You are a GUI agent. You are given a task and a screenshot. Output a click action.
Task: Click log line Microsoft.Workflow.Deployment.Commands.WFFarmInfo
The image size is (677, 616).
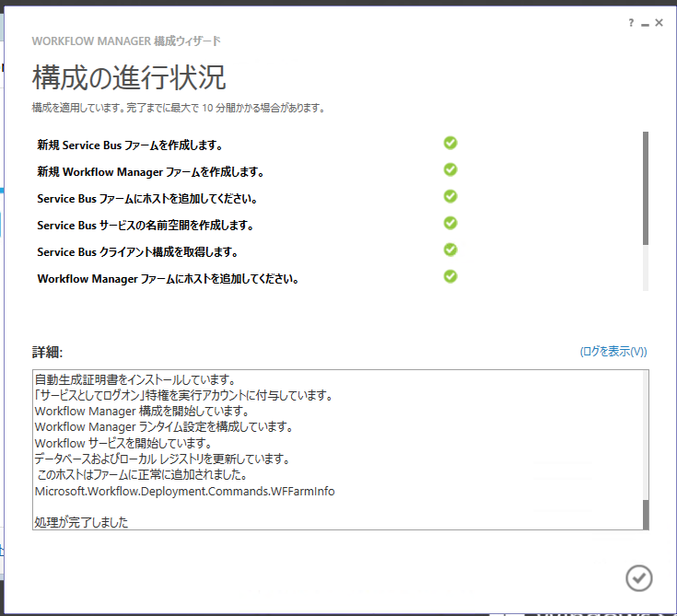click(x=185, y=492)
